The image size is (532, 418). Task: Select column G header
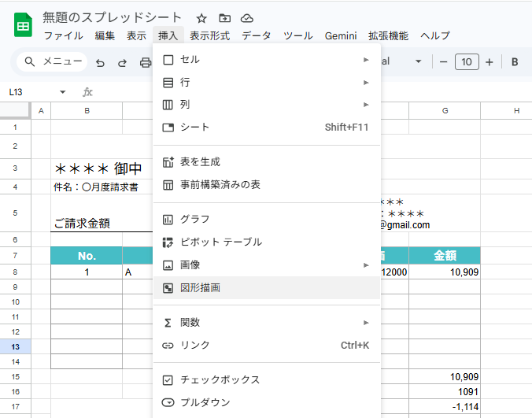pyautogui.click(x=445, y=111)
